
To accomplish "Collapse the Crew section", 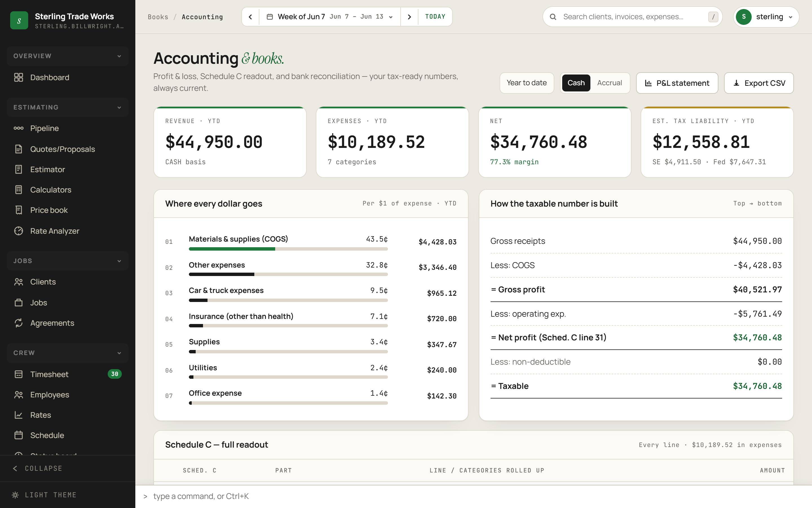I will [x=67, y=353].
